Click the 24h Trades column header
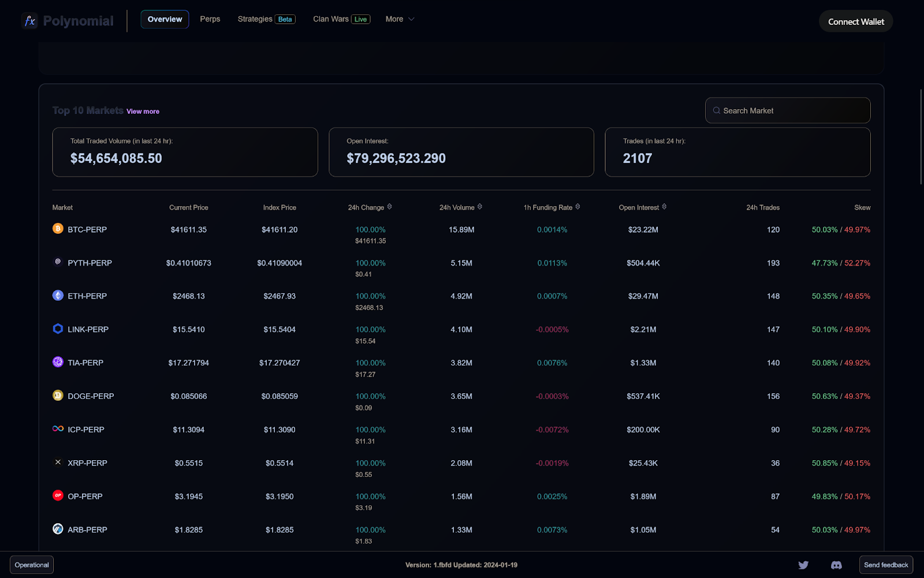924x578 pixels. tap(763, 208)
